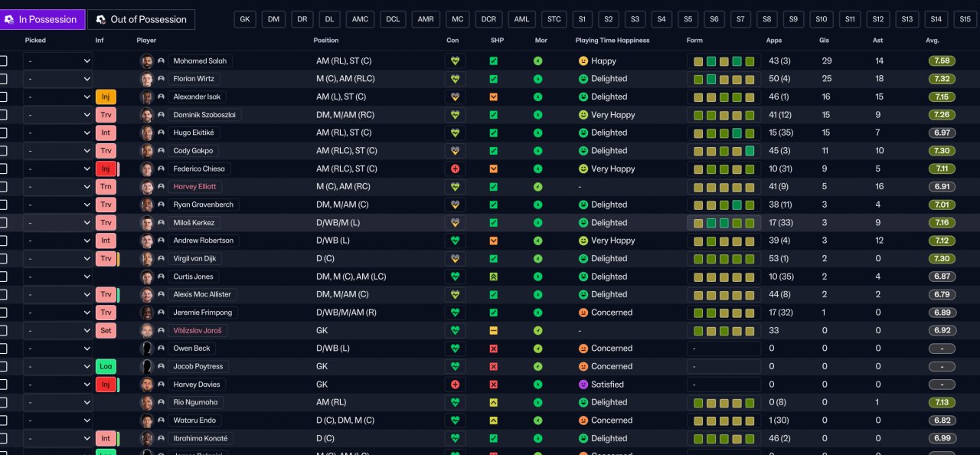980x455 pixels.
Task: Click Miloš Kerkez's form rating squares
Action: coord(724,223)
